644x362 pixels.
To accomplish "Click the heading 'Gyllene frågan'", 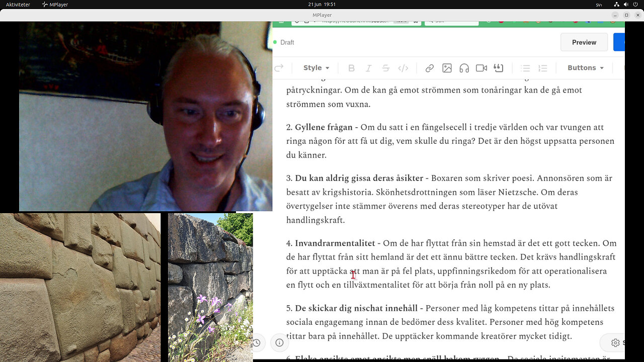I will click(x=324, y=127).
